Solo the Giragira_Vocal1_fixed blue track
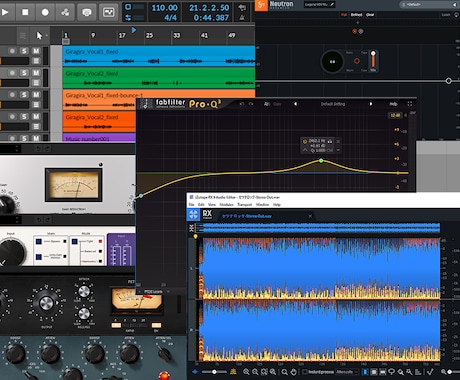 (24, 51)
